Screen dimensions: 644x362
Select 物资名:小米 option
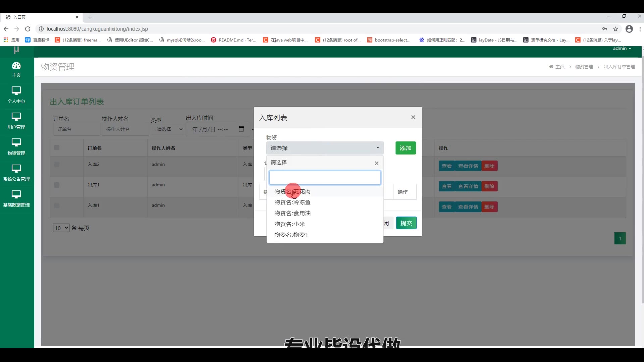tap(289, 224)
